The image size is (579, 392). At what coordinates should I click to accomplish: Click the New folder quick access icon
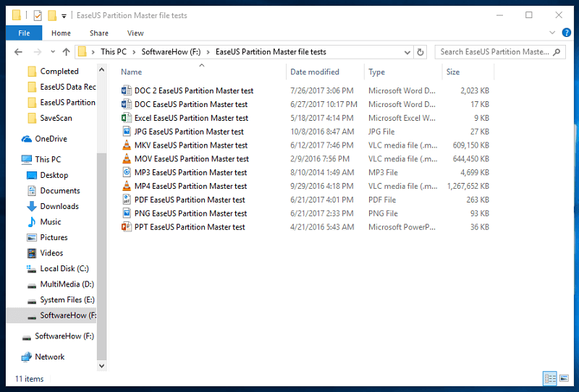[52, 15]
